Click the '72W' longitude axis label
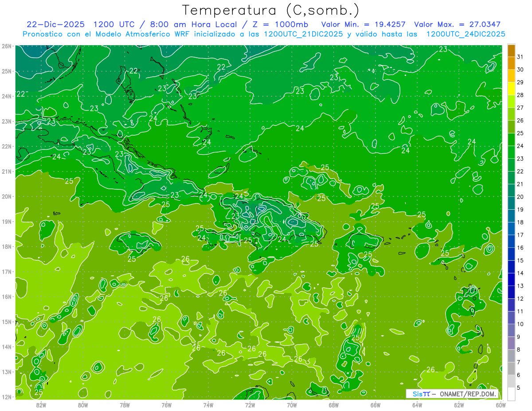The image size is (532, 411). point(250,405)
